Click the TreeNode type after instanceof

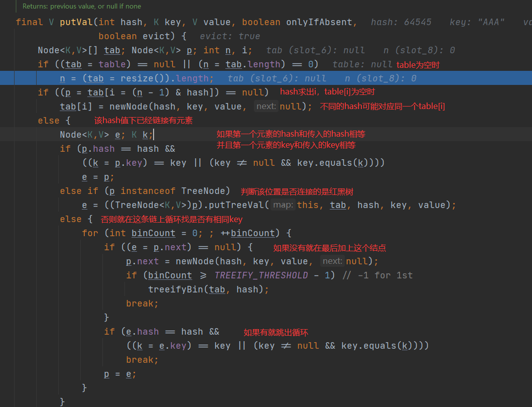pos(203,191)
